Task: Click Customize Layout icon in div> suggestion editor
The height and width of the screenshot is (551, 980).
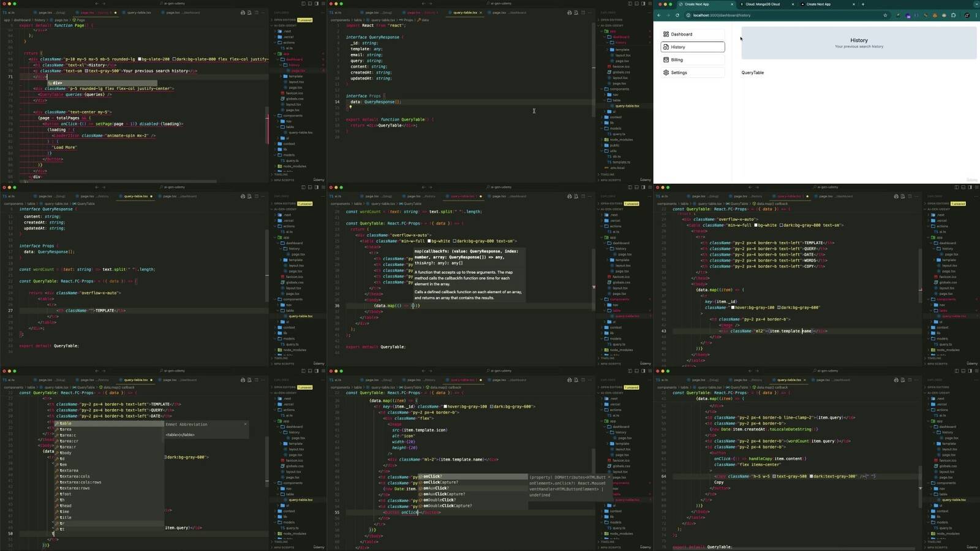Action: [x=323, y=4]
